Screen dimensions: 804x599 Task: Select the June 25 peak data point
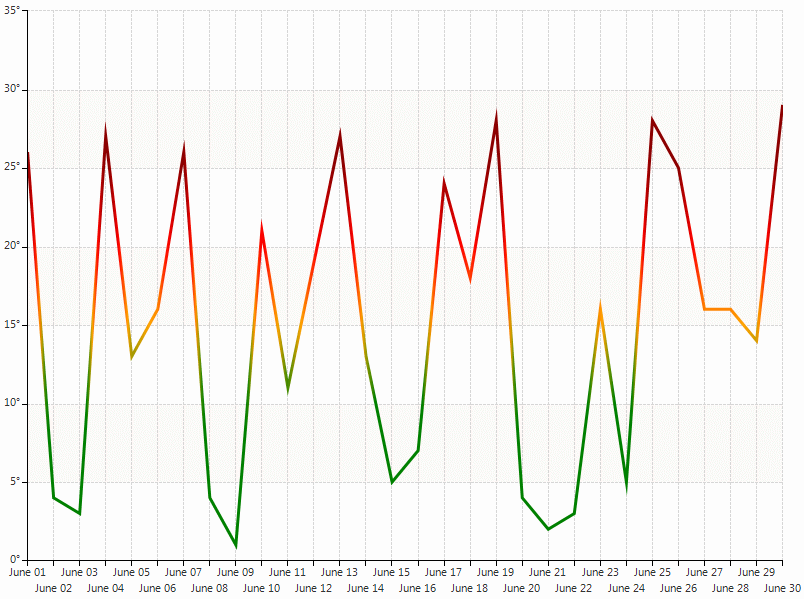coord(652,119)
